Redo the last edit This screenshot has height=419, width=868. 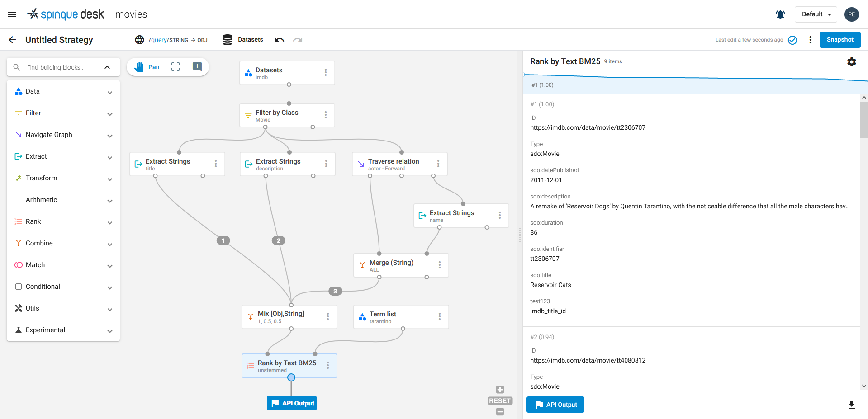tap(297, 40)
